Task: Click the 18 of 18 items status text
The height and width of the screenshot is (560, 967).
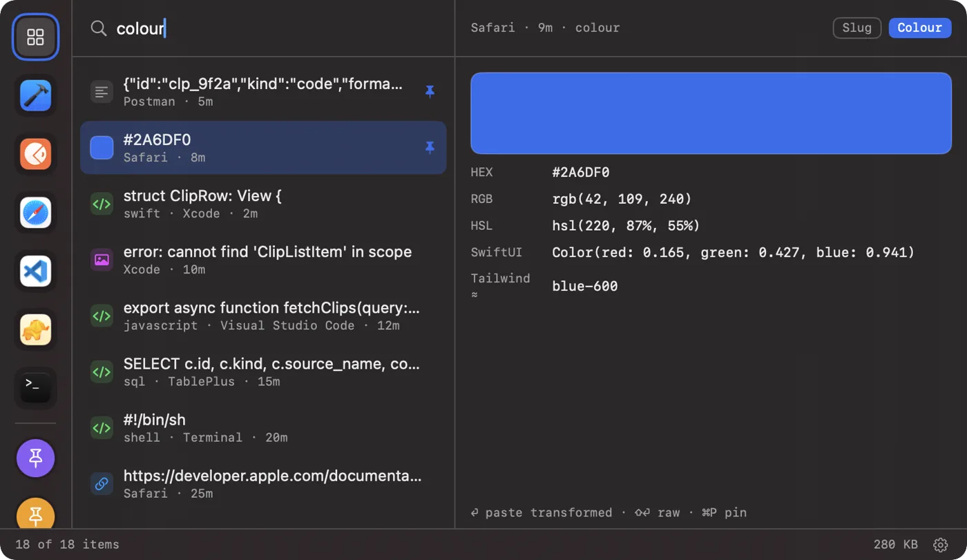Action: (x=67, y=544)
